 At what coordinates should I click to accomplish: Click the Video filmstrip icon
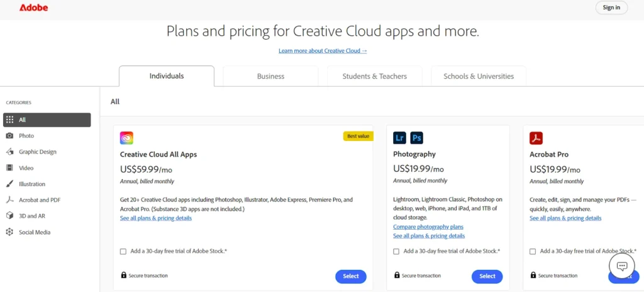pyautogui.click(x=10, y=168)
